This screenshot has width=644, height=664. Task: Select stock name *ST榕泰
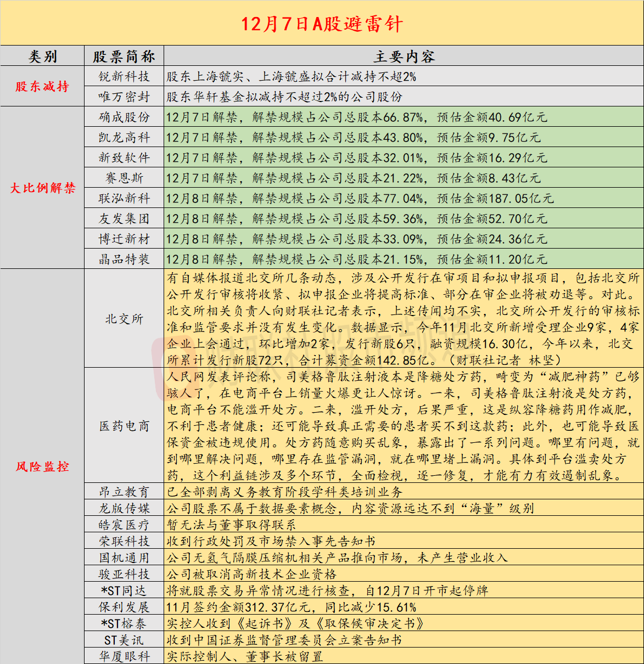click(124, 623)
